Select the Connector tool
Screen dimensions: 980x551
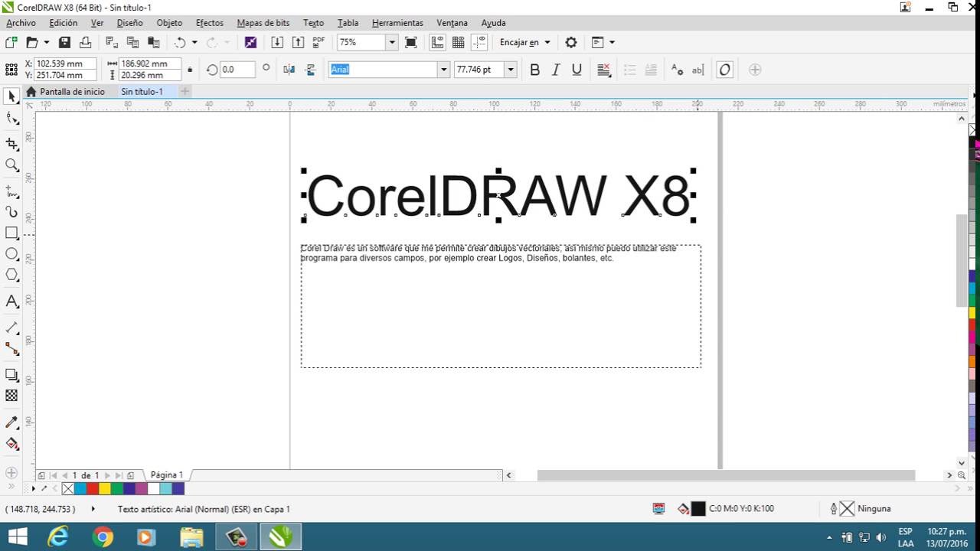11,348
